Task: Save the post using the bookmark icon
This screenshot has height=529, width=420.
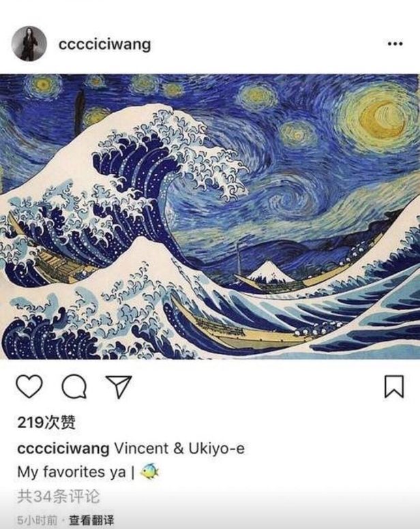Action: click(394, 387)
